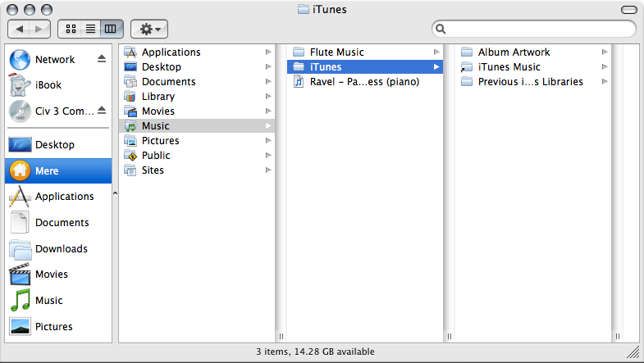This screenshot has width=644, height=363.
Task: Open the Action gear menu
Action: (149, 29)
